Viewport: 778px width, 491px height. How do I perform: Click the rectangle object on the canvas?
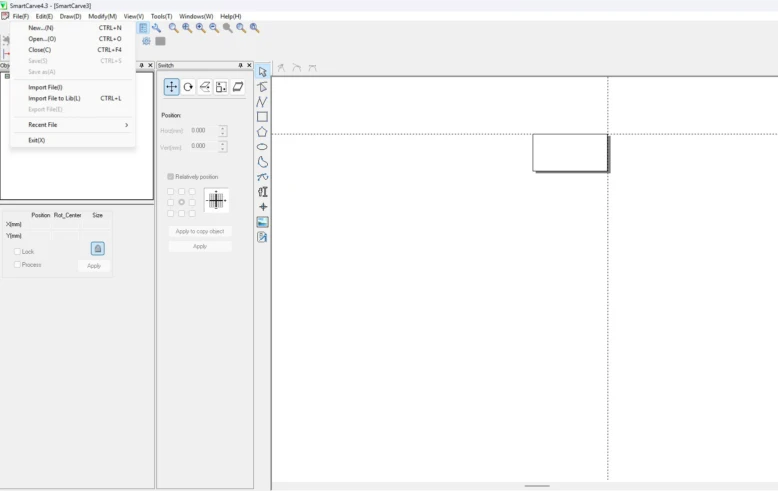click(x=570, y=153)
